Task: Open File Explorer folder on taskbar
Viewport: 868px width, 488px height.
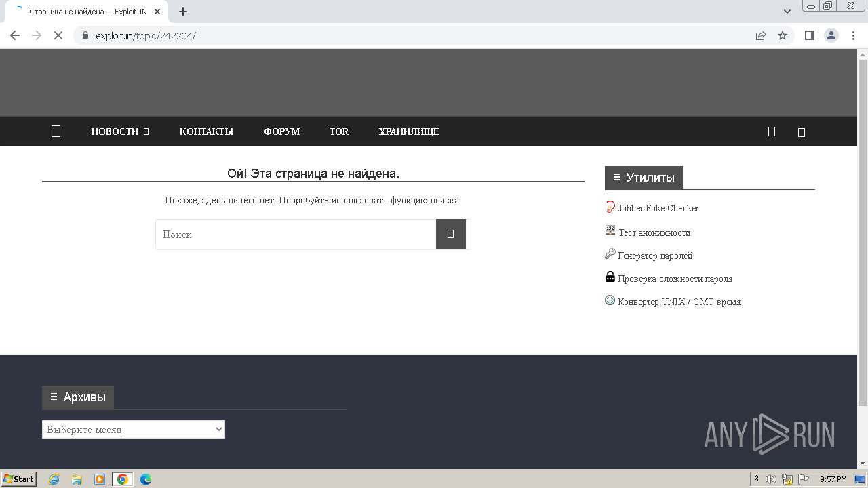Action: (77, 479)
